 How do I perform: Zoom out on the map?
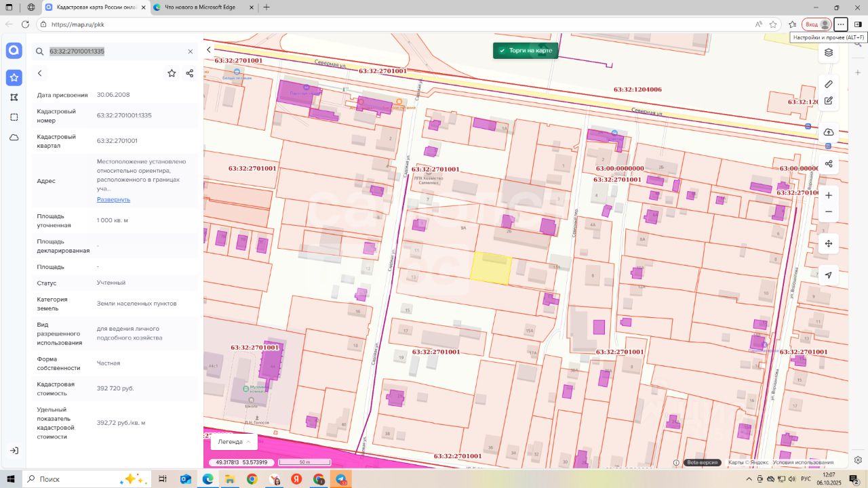pos(829,212)
